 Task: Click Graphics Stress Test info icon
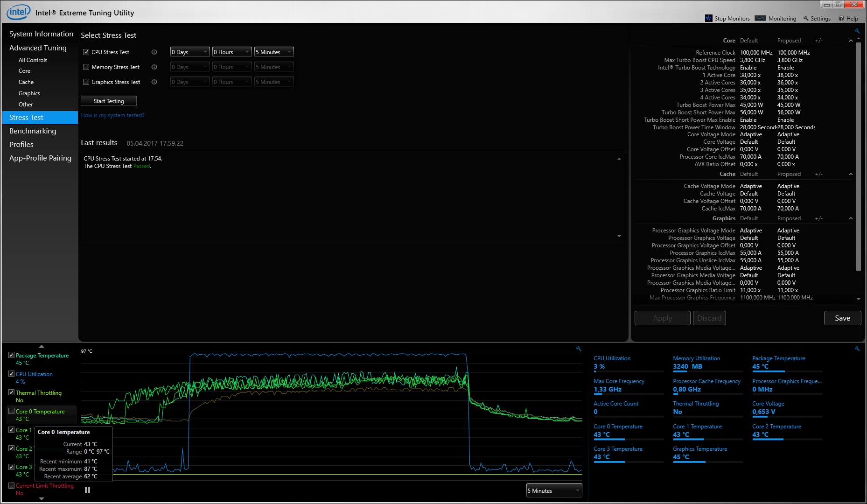point(154,82)
